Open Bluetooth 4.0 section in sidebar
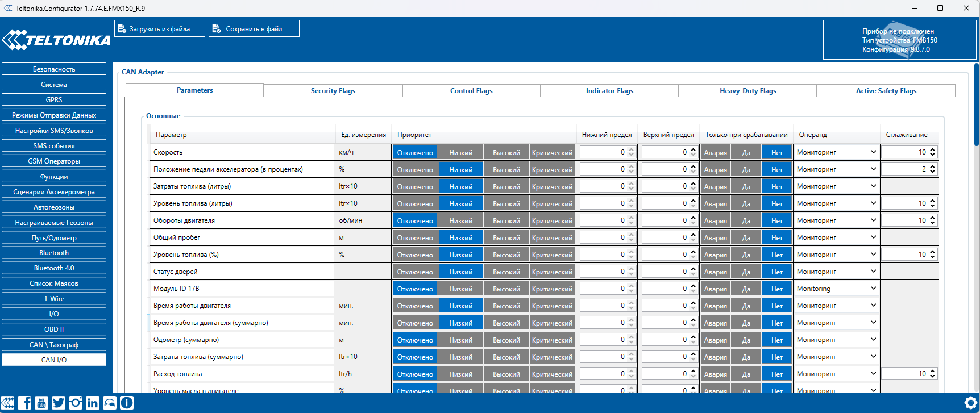This screenshot has height=413, width=980. click(54, 268)
